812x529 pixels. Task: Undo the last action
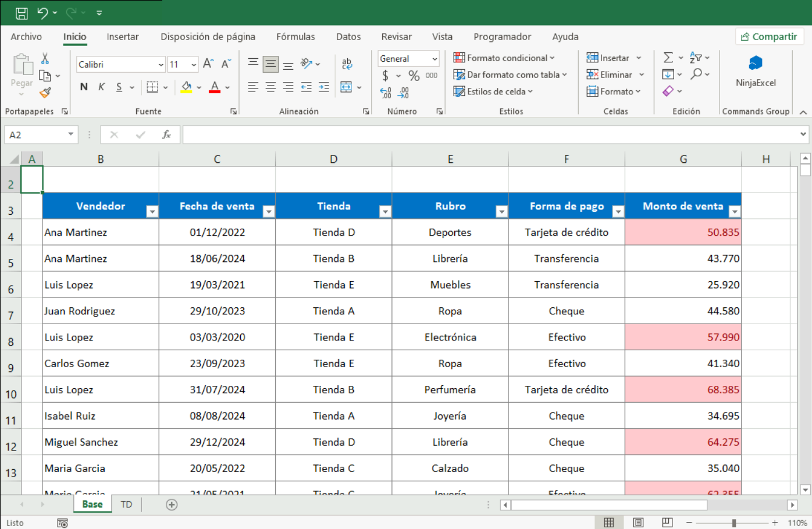42,13
